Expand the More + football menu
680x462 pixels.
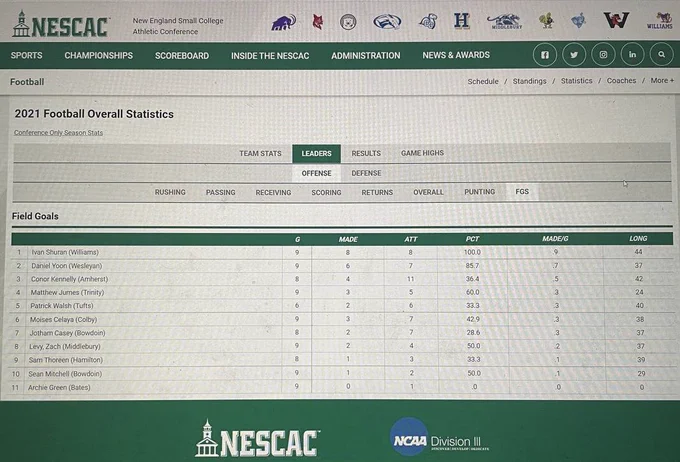[662, 80]
